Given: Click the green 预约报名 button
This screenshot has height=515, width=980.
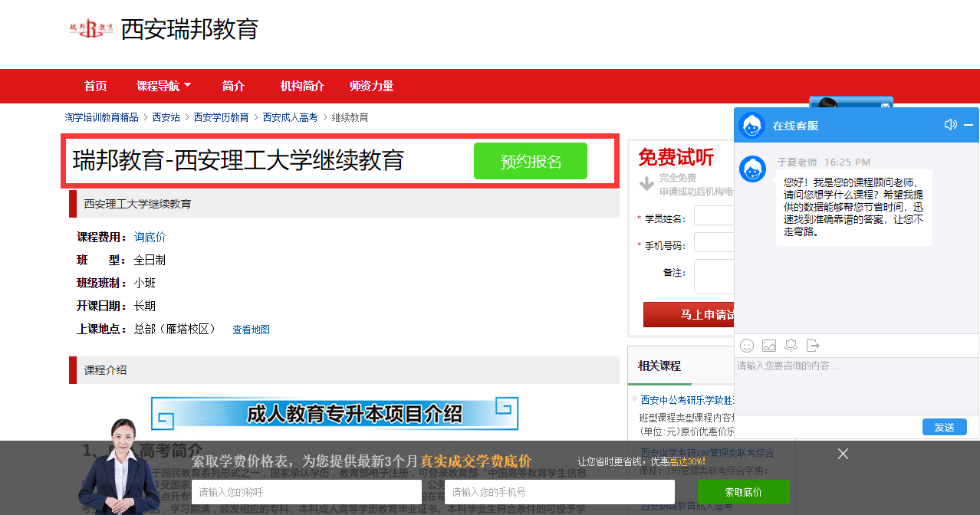Looking at the screenshot, I should (x=531, y=161).
